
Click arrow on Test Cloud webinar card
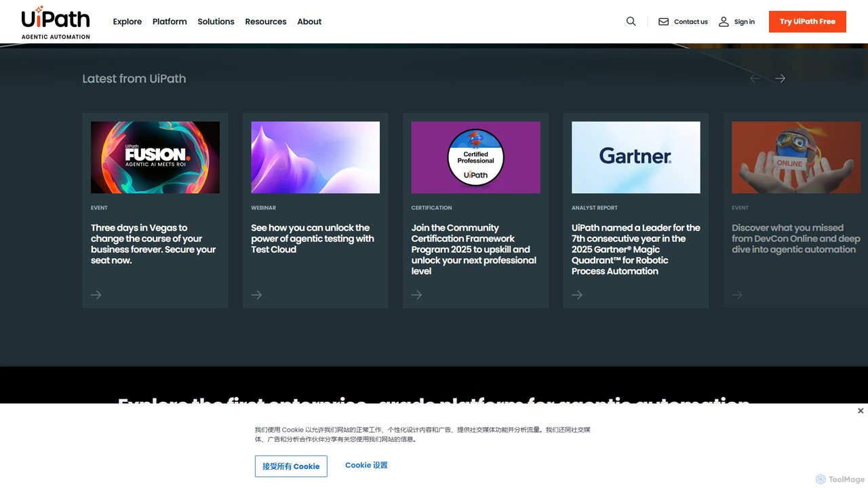pos(256,295)
